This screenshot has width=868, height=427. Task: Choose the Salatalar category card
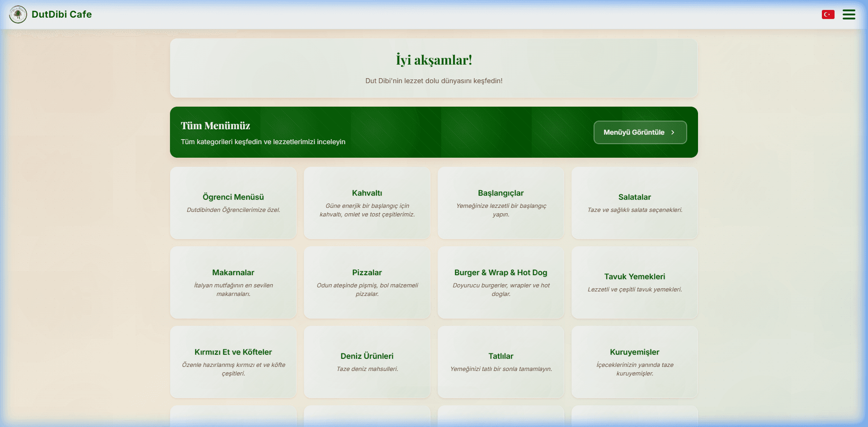(x=635, y=203)
